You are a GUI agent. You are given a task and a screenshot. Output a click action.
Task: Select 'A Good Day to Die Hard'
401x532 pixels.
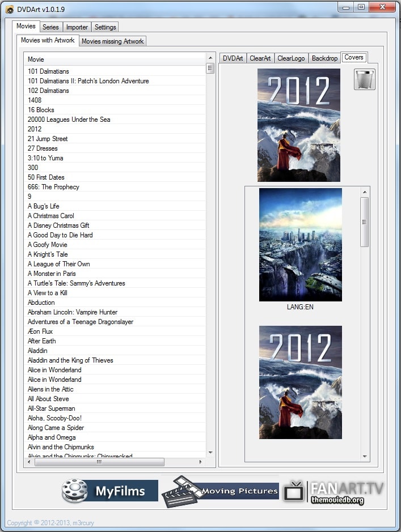pos(115,235)
